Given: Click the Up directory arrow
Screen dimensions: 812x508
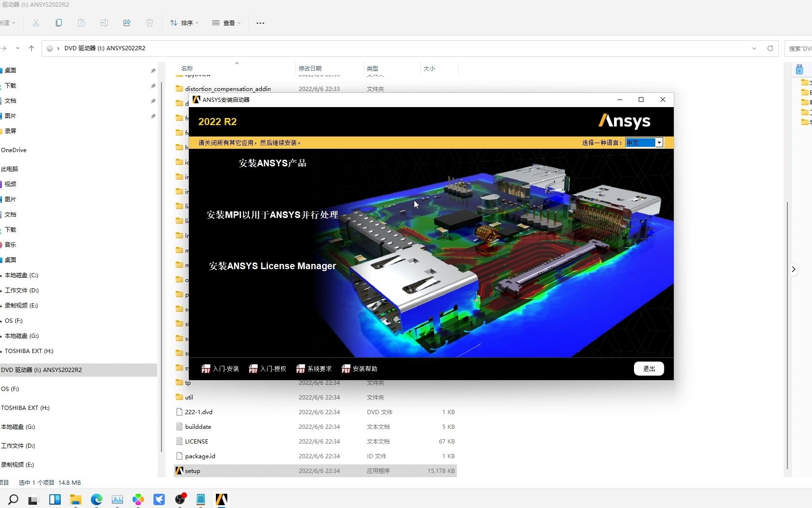Looking at the screenshot, I should 32,48.
